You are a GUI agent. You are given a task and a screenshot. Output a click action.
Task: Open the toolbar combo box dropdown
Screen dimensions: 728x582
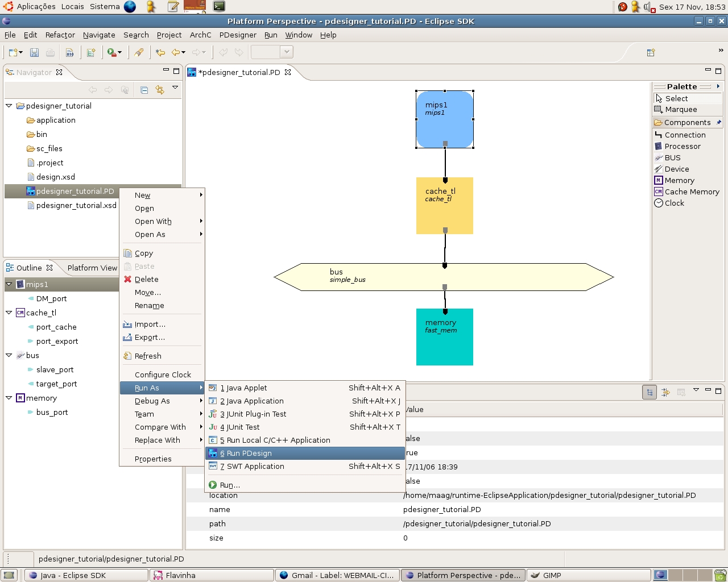tap(287, 52)
